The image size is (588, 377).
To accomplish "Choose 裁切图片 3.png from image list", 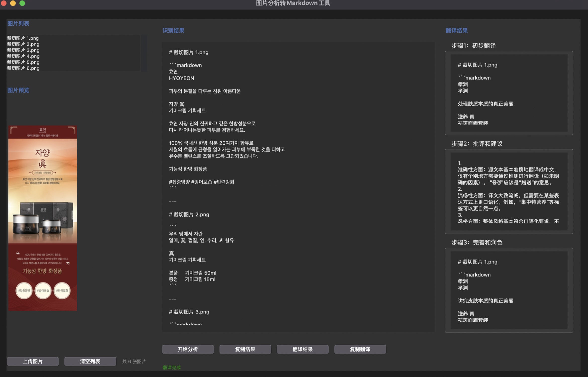I will point(23,50).
